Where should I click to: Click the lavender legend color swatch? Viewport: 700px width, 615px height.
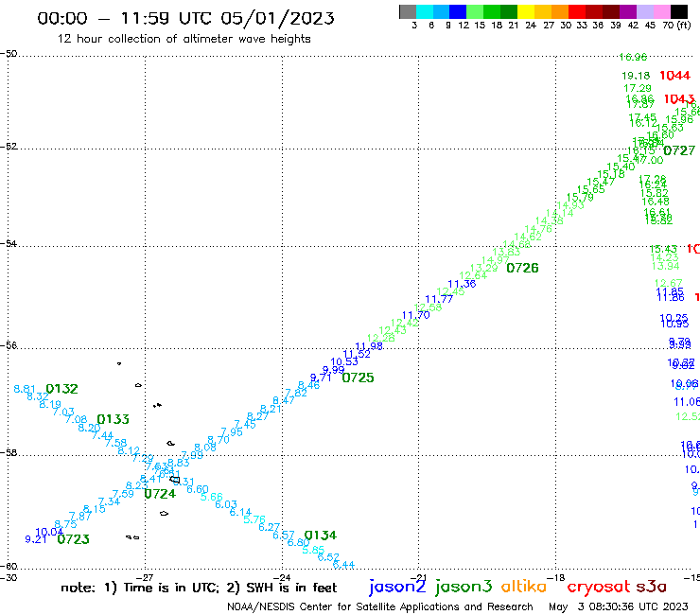click(645, 11)
